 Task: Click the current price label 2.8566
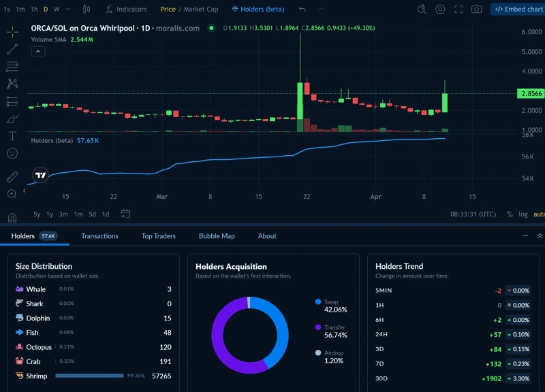(x=530, y=94)
